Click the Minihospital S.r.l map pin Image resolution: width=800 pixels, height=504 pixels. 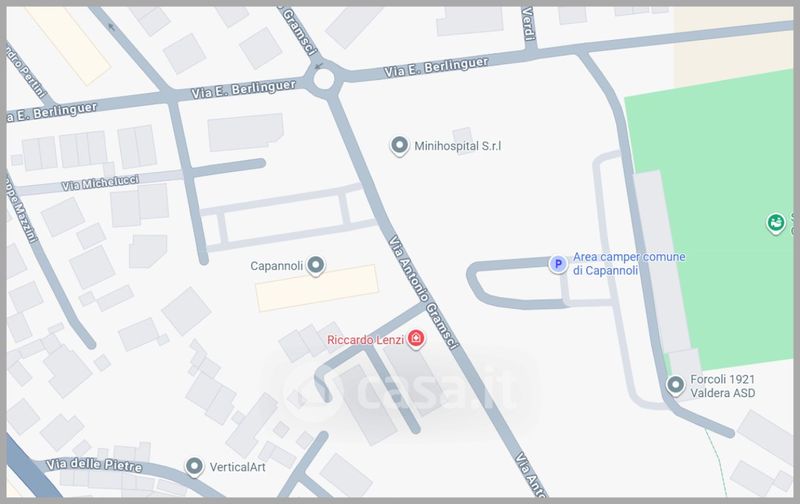(x=399, y=146)
